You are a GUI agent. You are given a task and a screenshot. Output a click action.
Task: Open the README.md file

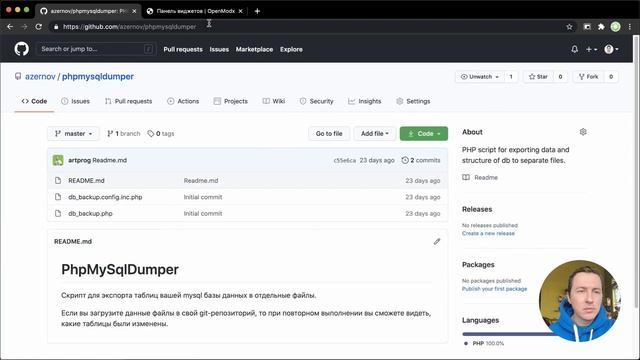pyautogui.click(x=86, y=180)
